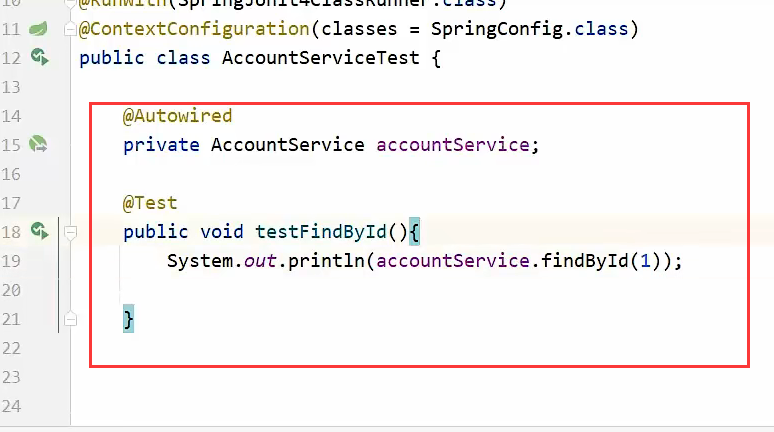Click AccountService type in field declaration

[287, 145]
